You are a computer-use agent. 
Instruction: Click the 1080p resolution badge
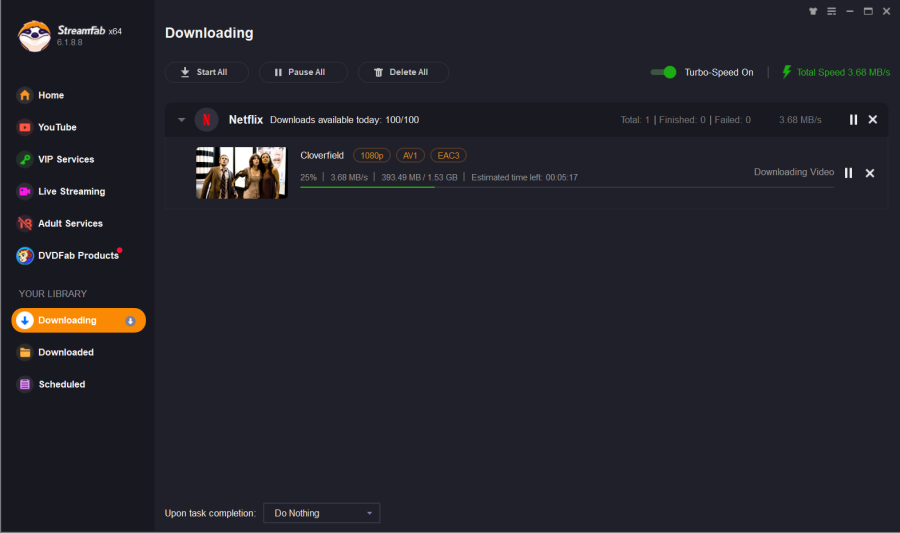click(371, 155)
